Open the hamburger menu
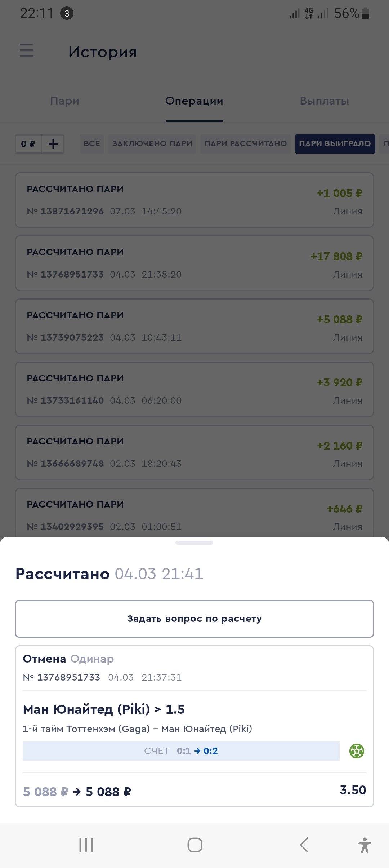The image size is (389, 868). pyautogui.click(x=26, y=50)
